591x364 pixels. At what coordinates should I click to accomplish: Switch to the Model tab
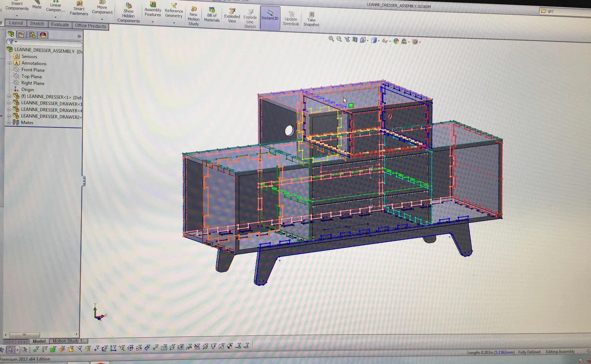point(39,341)
